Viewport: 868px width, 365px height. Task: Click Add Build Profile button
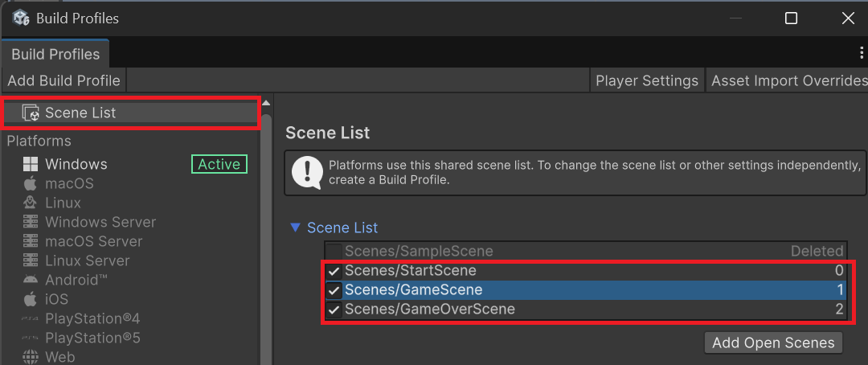coord(64,81)
